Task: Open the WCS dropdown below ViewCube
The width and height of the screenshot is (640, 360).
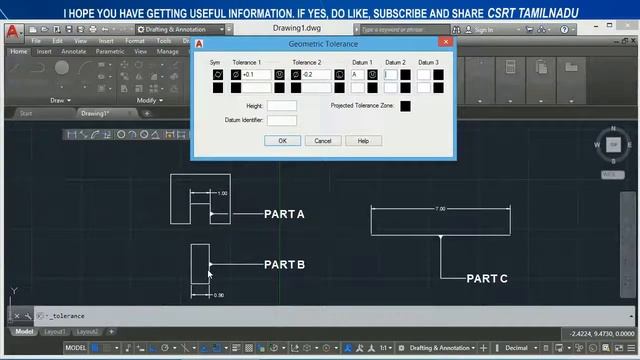Action: tap(613, 175)
